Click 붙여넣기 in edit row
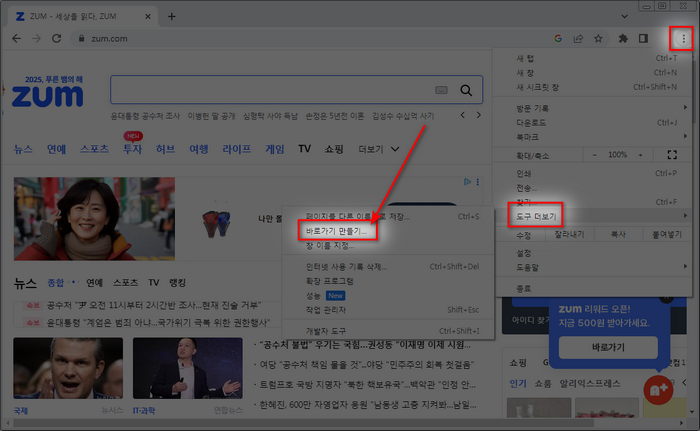Screen dimensions: 700x431 pos(667,234)
